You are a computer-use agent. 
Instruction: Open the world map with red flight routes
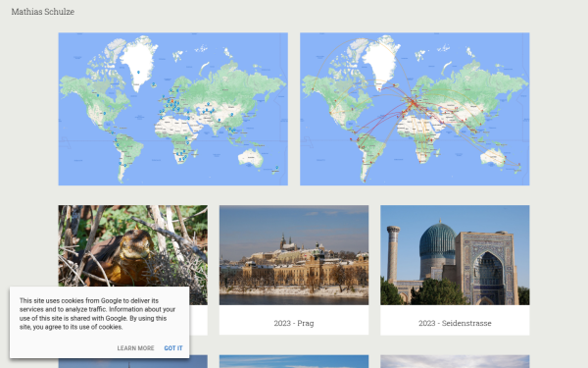pyautogui.click(x=415, y=109)
